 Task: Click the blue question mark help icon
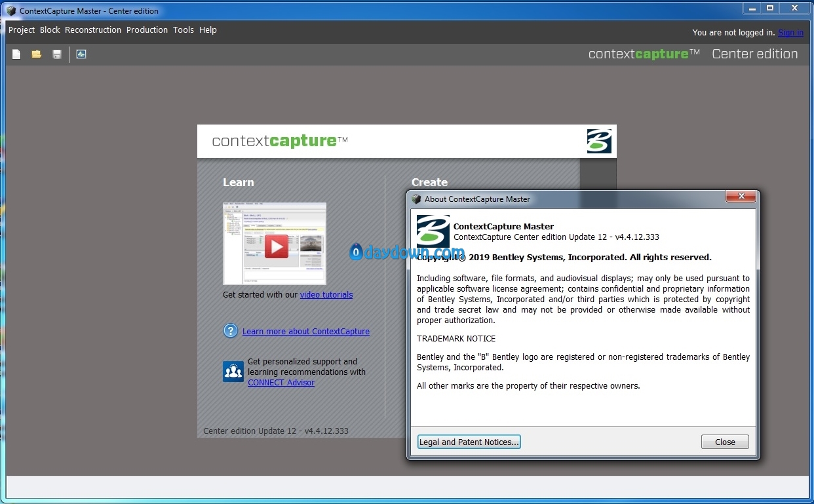point(231,331)
